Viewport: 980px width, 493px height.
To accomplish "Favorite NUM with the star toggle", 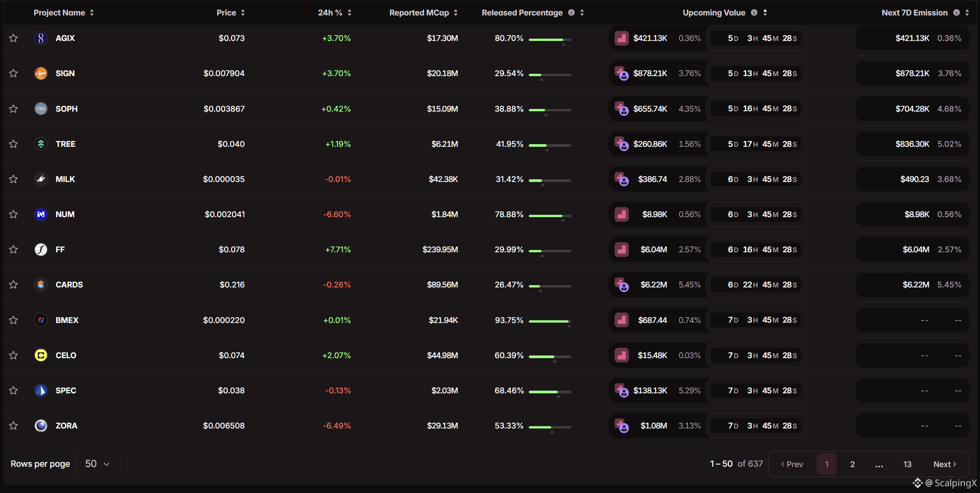I will pos(14,214).
